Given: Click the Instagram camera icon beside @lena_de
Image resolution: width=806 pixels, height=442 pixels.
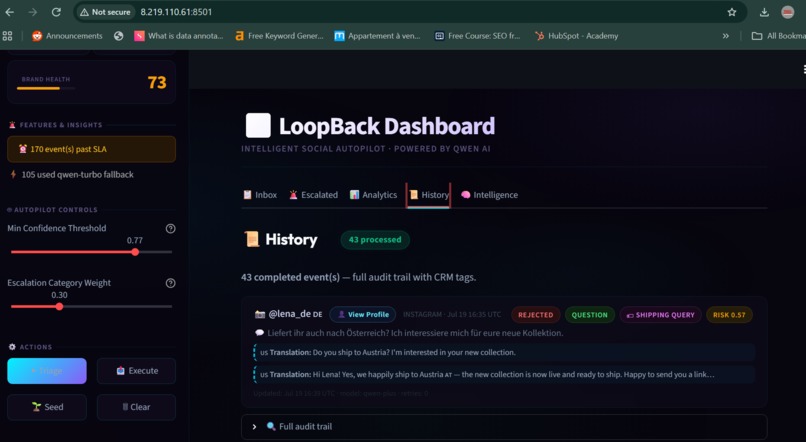Looking at the screenshot, I should point(260,314).
